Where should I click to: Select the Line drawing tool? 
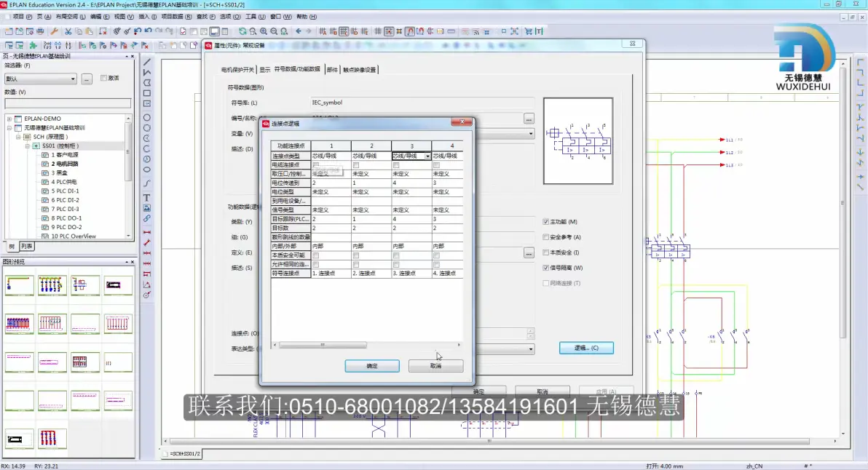146,62
